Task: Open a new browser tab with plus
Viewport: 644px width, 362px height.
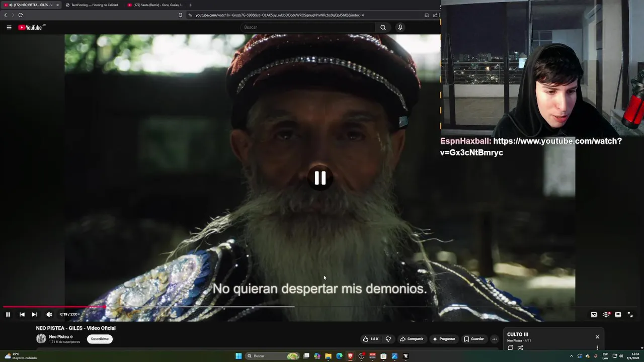Action: tap(190, 5)
